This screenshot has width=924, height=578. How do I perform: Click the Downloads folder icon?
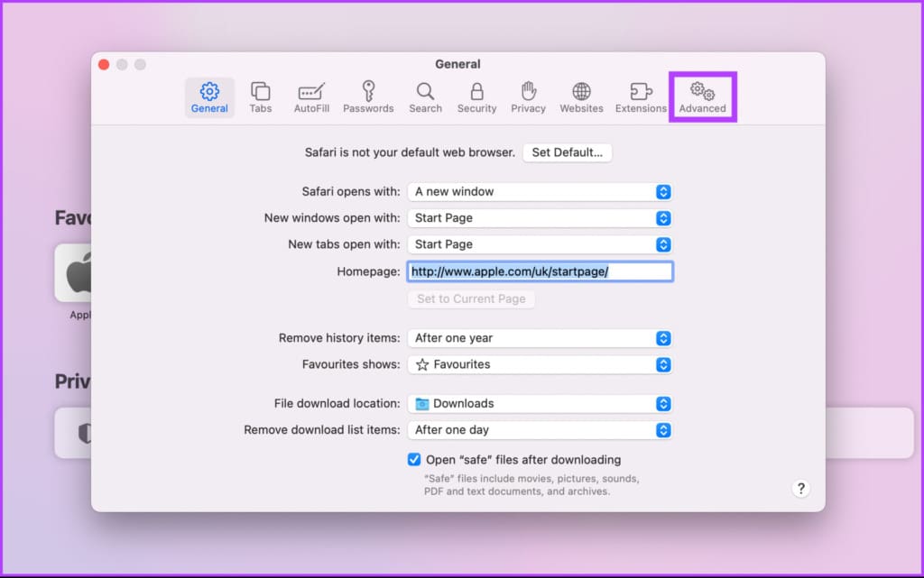tap(422, 404)
